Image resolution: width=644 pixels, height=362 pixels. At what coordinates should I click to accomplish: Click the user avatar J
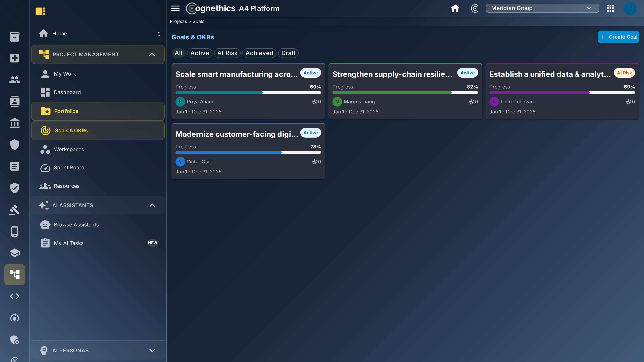[x=630, y=8]
